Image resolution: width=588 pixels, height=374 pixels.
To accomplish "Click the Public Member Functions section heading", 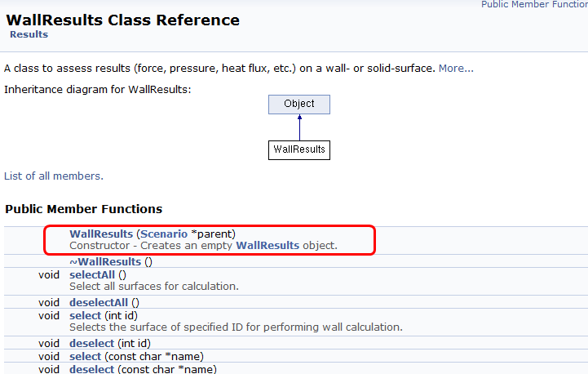I will 84,209.
